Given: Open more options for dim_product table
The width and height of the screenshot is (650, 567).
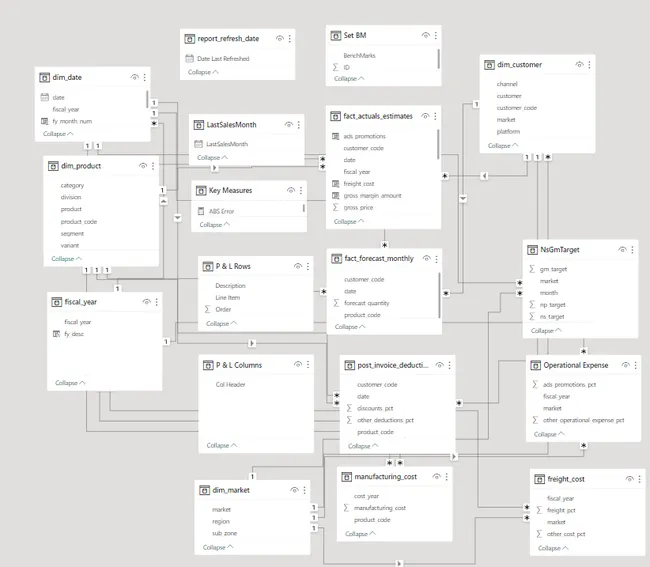Looking at the screenshot, I should click(x=153, y=166).
